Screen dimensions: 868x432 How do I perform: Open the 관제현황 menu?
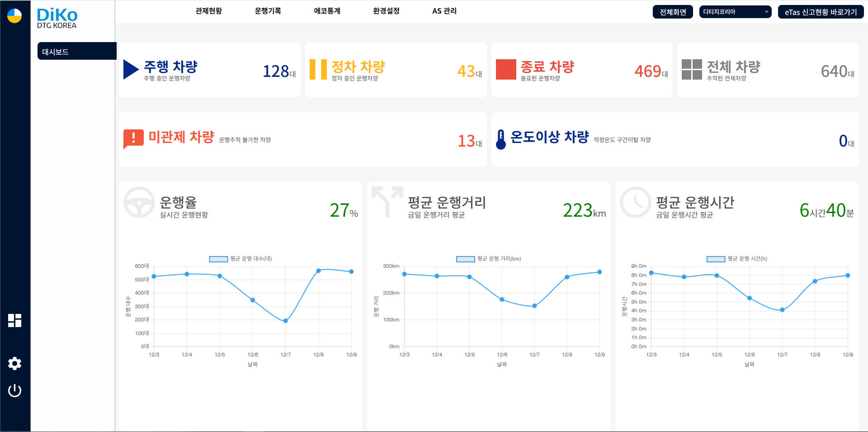208,11
